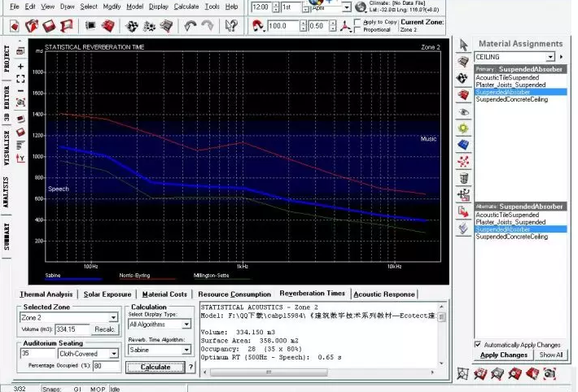Click the fit-to-window brackets icon
The height and width of the screenshot is (392, 578).
[20, 78]
